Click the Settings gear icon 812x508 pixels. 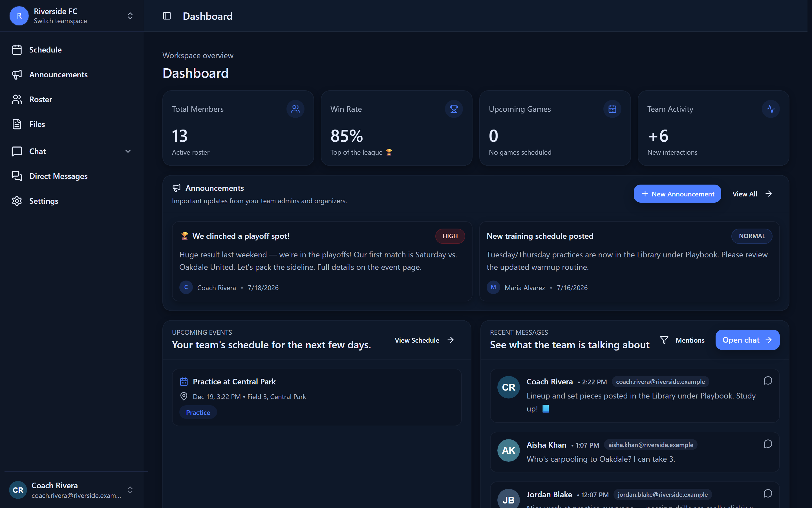pos(17,201)
